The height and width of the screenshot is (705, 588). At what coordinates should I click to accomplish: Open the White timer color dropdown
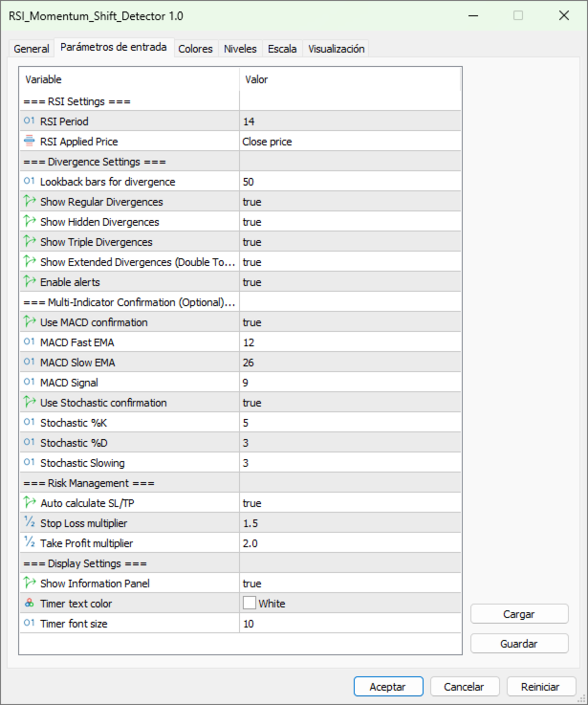pyautogui.click(x=350, y=604)
